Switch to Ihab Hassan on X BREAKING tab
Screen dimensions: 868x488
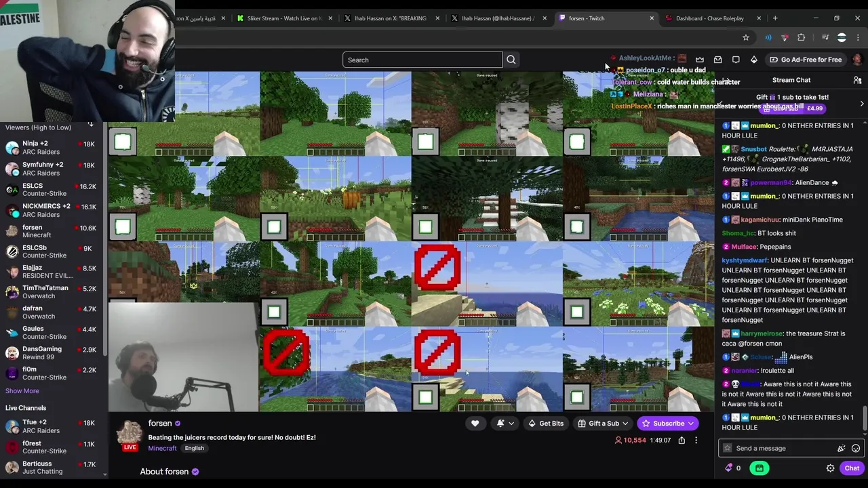(391, 18)
